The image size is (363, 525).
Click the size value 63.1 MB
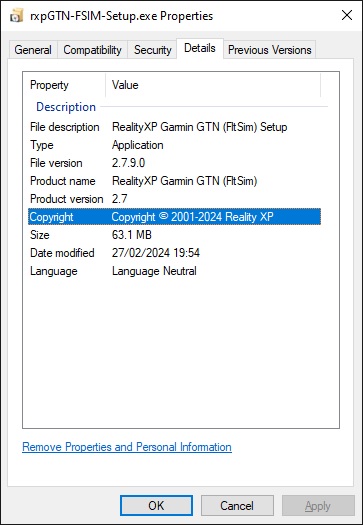132,235
